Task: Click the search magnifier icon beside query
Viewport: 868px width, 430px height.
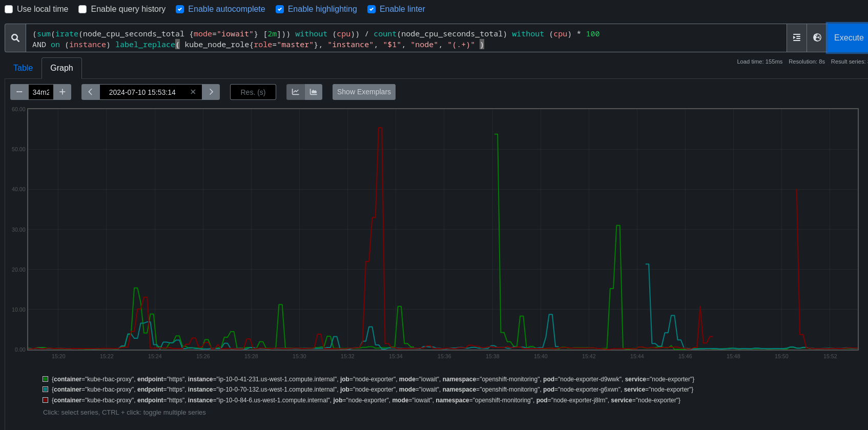Action: (15, 38)
